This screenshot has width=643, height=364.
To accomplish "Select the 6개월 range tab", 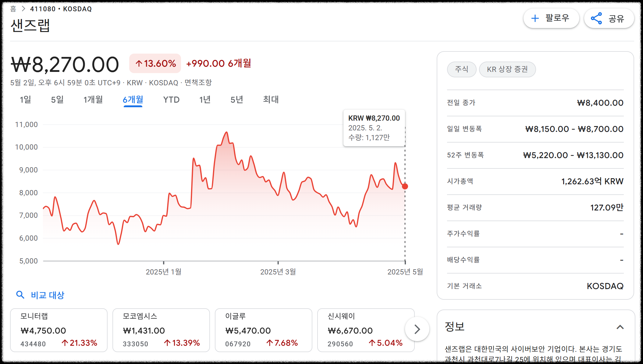I will (133, 100).
